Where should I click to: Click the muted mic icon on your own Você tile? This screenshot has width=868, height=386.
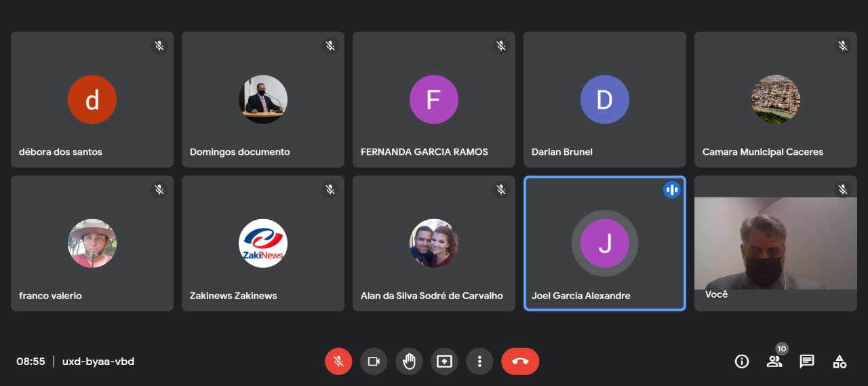843,190
